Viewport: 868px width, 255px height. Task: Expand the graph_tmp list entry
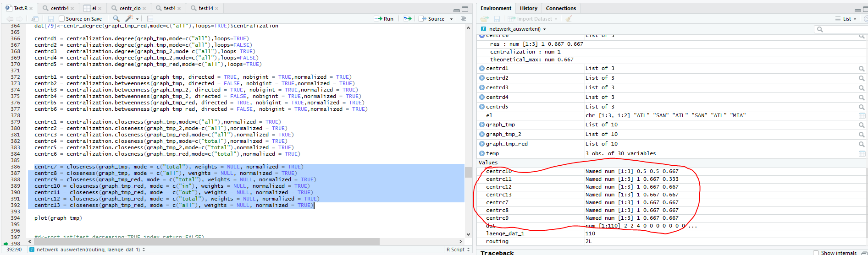(482, 125)
